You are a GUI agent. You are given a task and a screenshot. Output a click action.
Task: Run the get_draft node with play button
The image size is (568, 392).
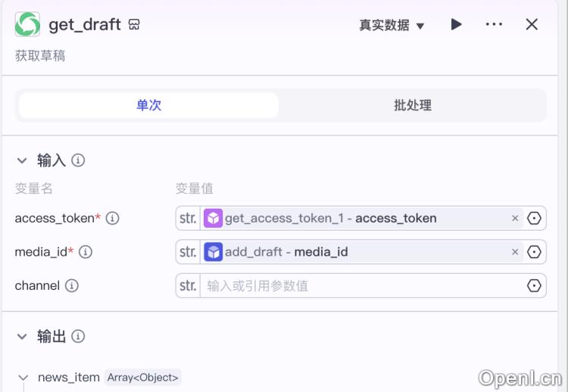[456, 24]
